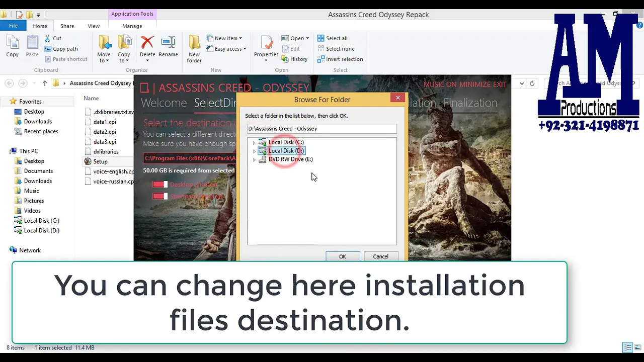Image resolution: width=644 pixels, height=362 pixels.
Task: Expand Local Disk (D:) in Browse dialog
Action: point(254,151)
